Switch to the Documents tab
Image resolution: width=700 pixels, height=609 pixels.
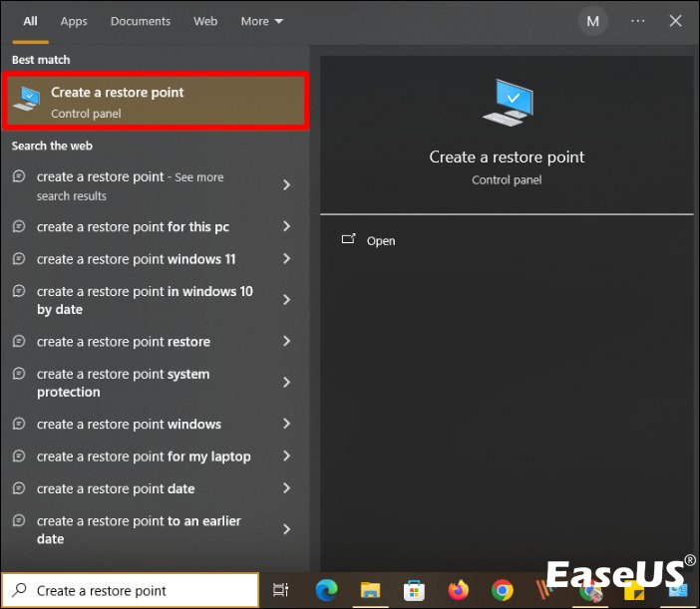coord(140,21)
